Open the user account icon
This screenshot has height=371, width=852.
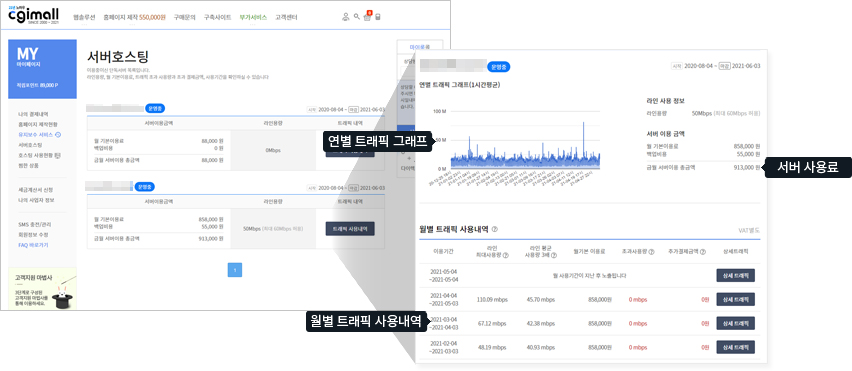coord(345,17)
